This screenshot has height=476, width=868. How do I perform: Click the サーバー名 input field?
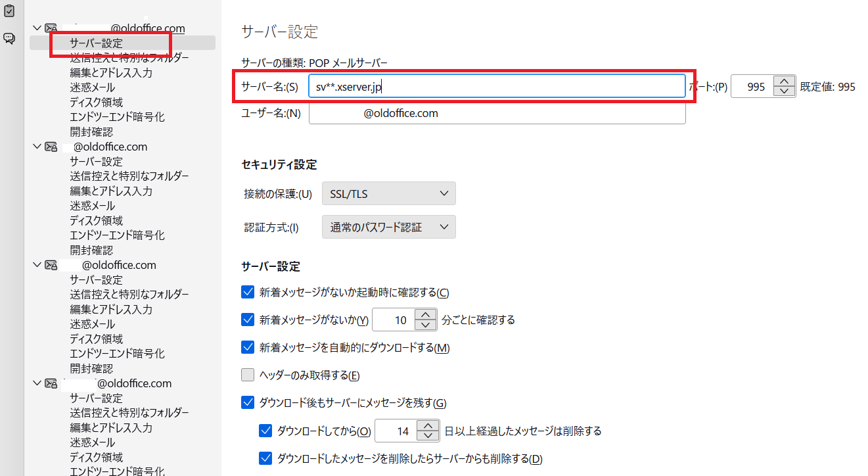point(497,86)
